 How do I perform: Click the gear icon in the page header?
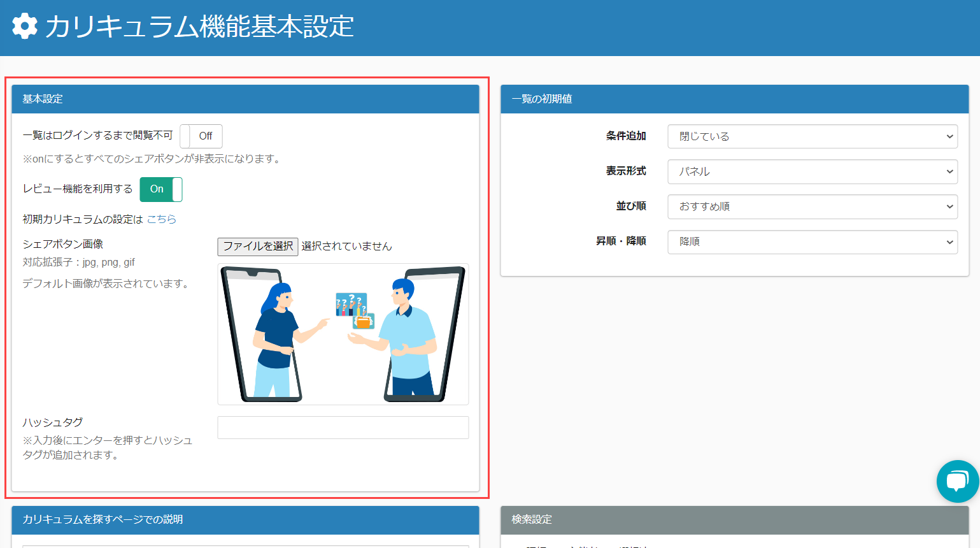(25, 26)
